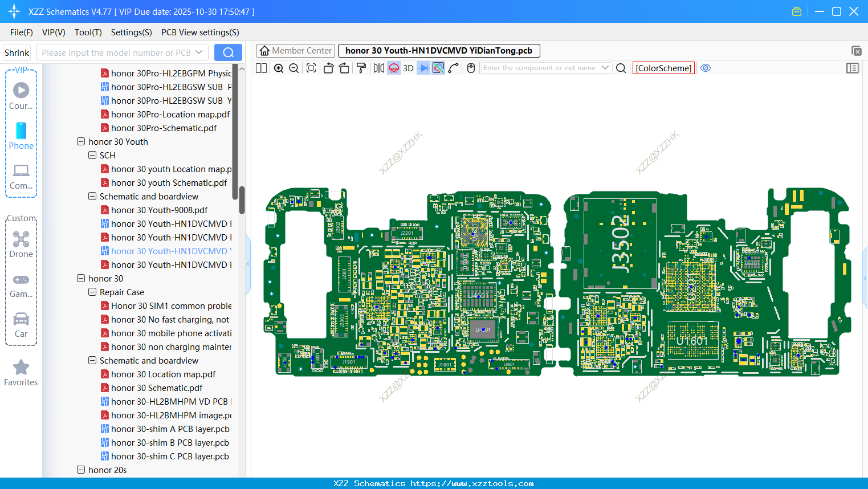Image resolution: width=868 pixels, height=489 pixels.
Task: Collapse the Repair Case folder
Action: (92, 292)
